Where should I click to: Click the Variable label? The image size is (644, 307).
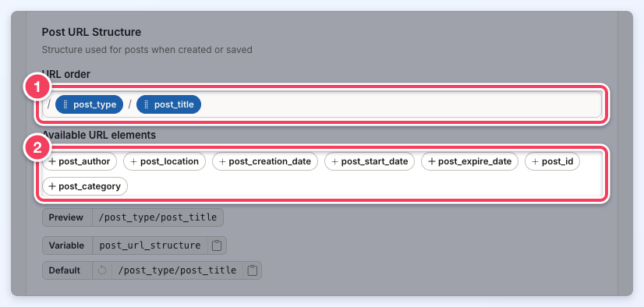point(66,245)
